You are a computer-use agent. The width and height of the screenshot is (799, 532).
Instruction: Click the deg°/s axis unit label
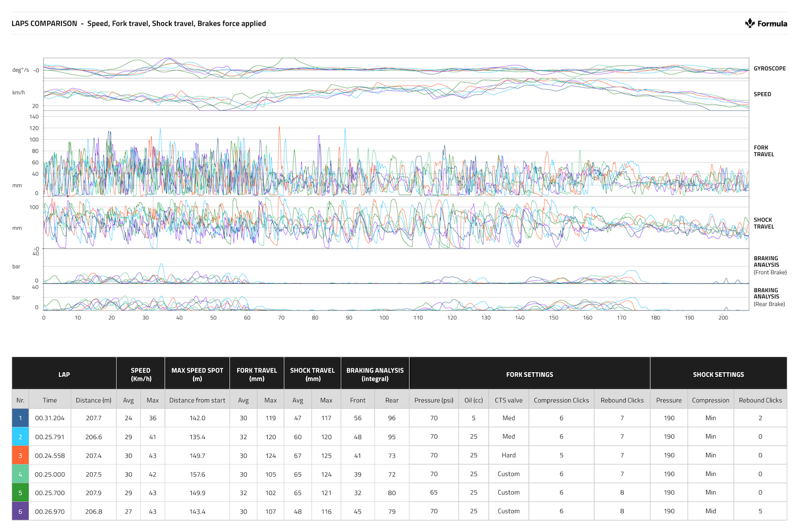(x=20, y=70)
